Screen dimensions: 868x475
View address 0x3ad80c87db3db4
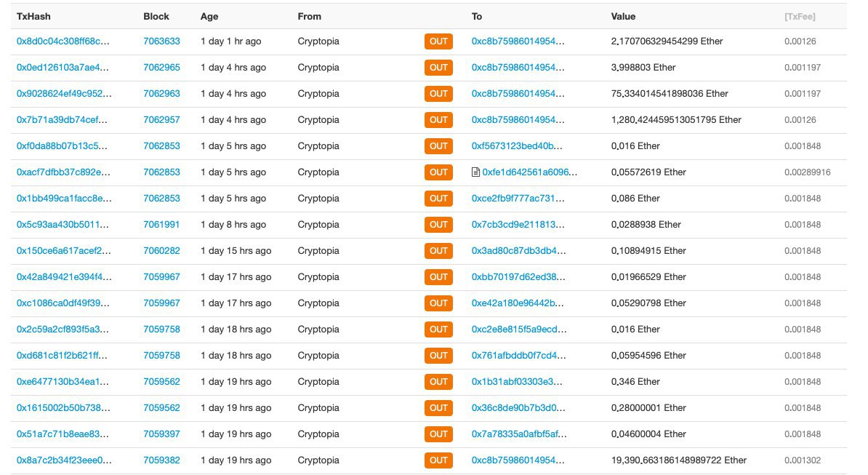click(x=519, y=251)
